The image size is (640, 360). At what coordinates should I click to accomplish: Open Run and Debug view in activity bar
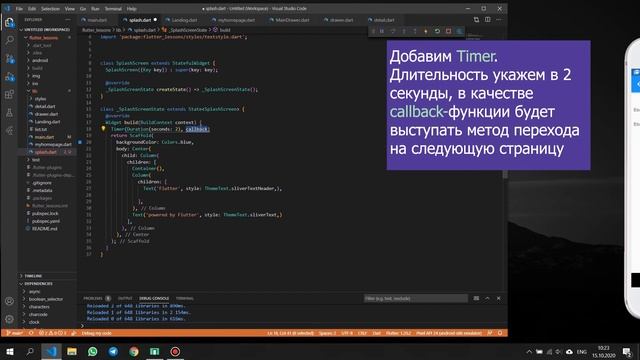(9, 76)
